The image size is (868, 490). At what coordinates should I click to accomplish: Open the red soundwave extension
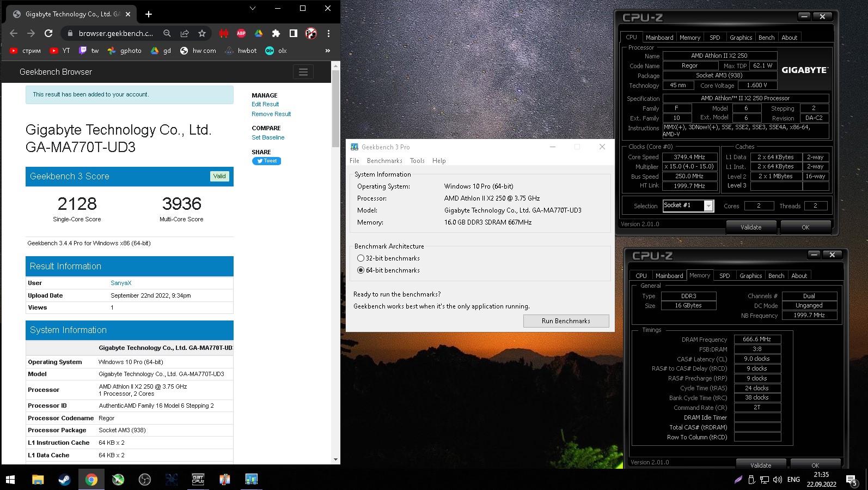[x=223, y=33]
